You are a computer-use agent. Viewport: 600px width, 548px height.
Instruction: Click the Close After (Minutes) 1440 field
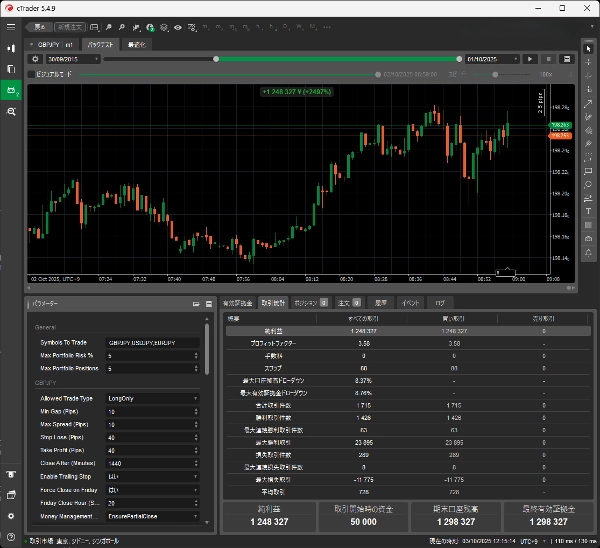152,463
